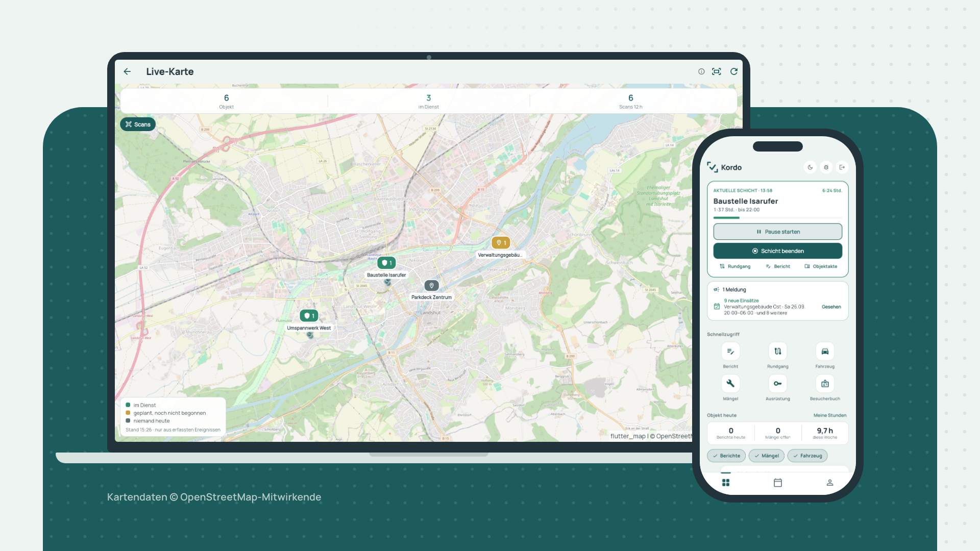Open Ausrüstung key quick-access icon

click(777, 384)
